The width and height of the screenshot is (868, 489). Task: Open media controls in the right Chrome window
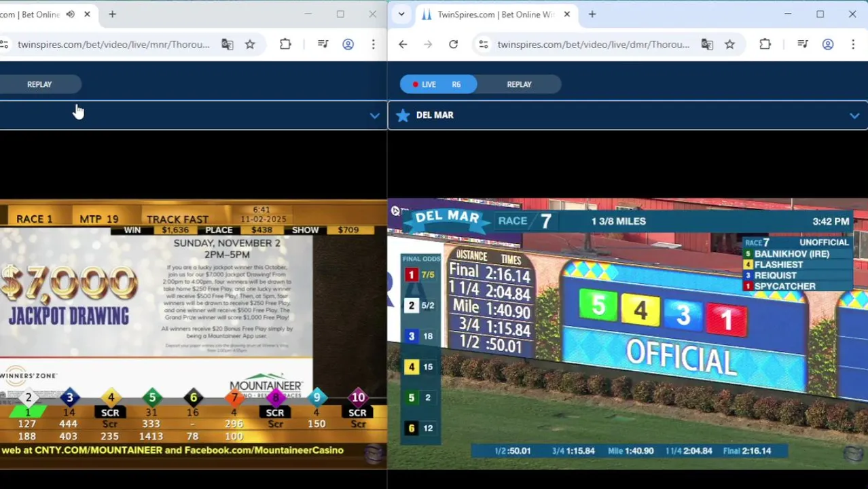[x=802, y=45]
